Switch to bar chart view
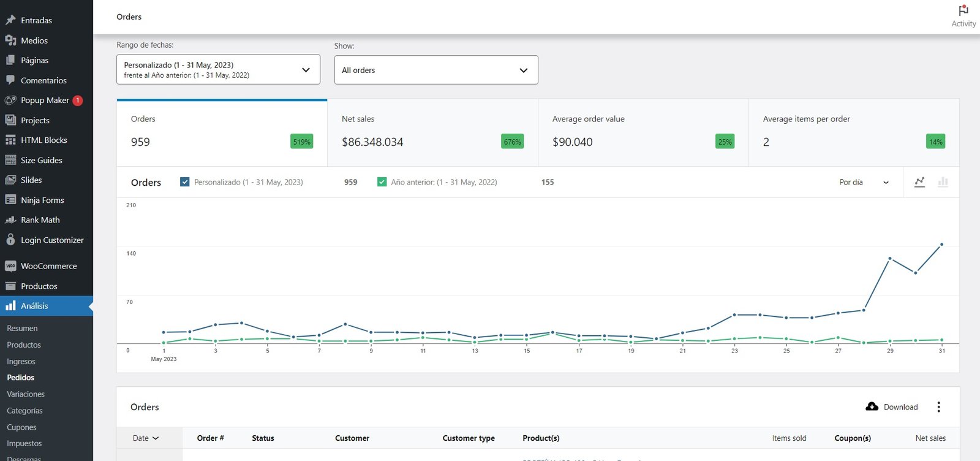 [x=943, y=182]
